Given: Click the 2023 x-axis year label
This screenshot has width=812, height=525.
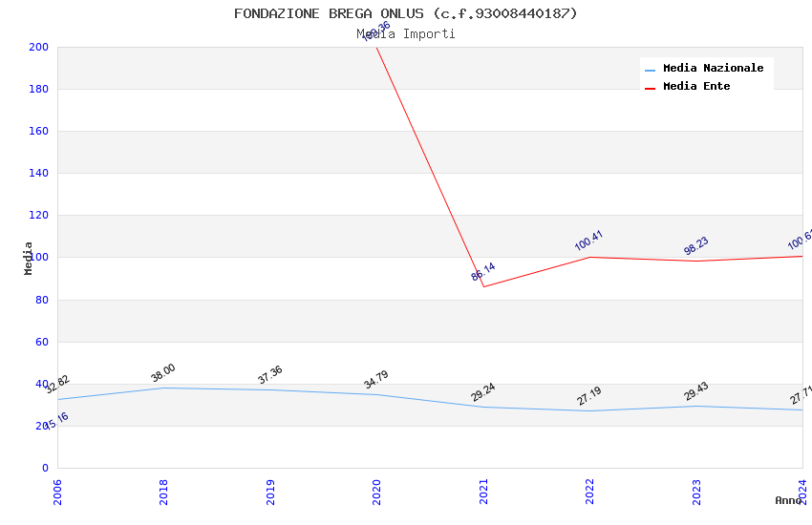Looking at the screenshot, I should point(696,492).
